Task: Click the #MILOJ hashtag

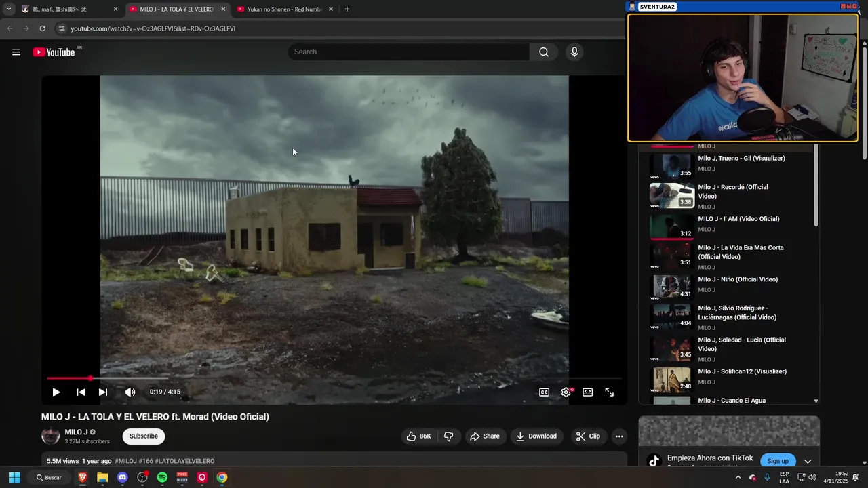Action: [126, 461]
